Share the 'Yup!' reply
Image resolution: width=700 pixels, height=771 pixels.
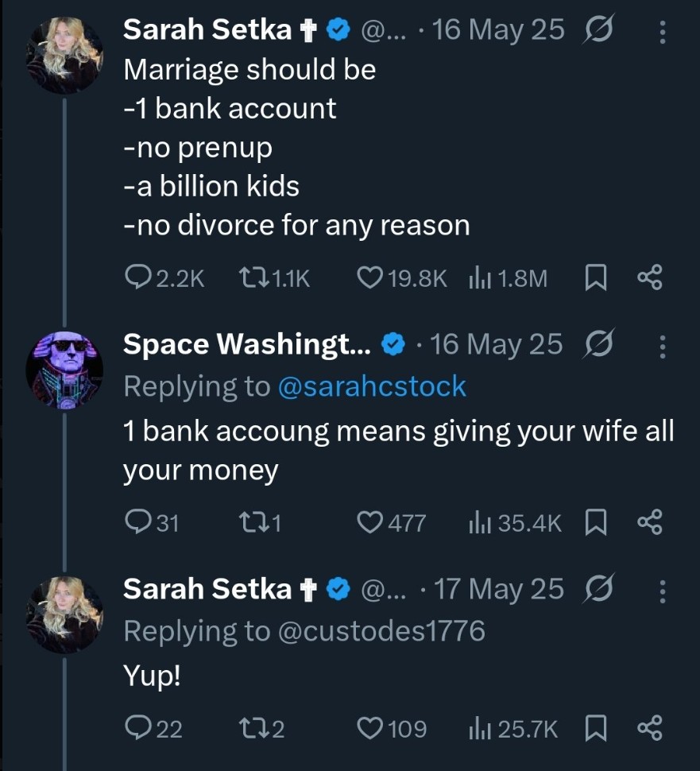click(x=649, y=729)
